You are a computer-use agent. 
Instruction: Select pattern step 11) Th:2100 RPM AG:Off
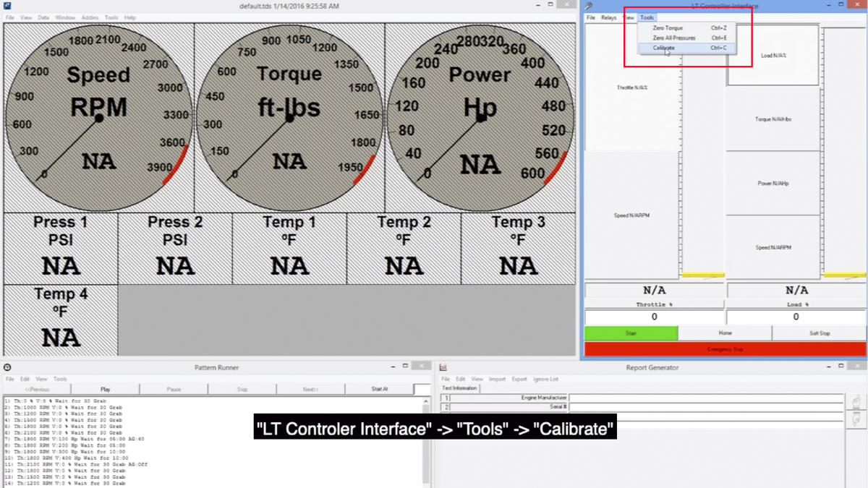point(75,464)
